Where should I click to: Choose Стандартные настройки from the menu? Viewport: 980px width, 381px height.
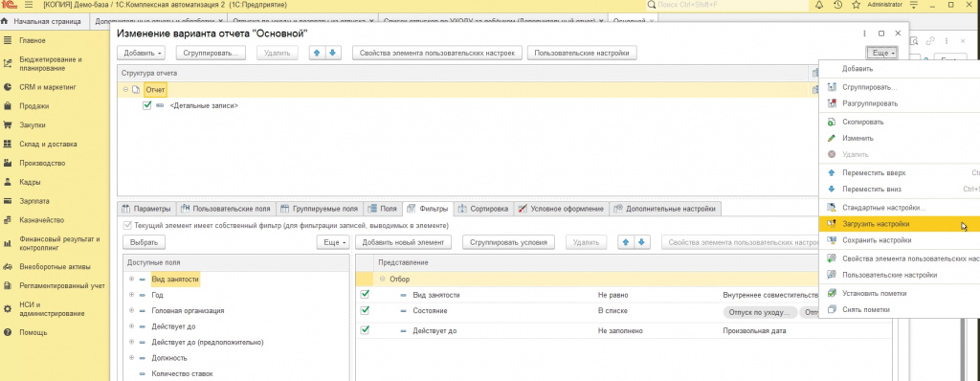899,207
